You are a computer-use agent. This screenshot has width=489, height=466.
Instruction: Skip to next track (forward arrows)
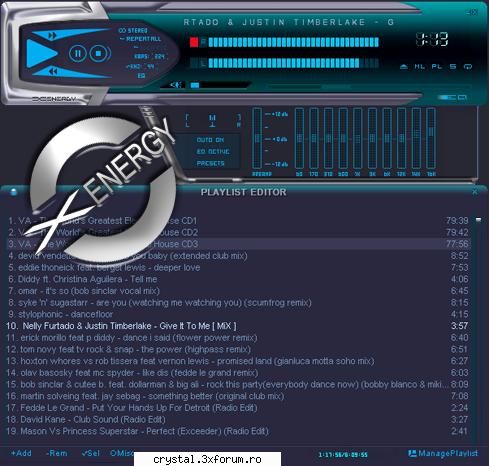click(52, 35)
